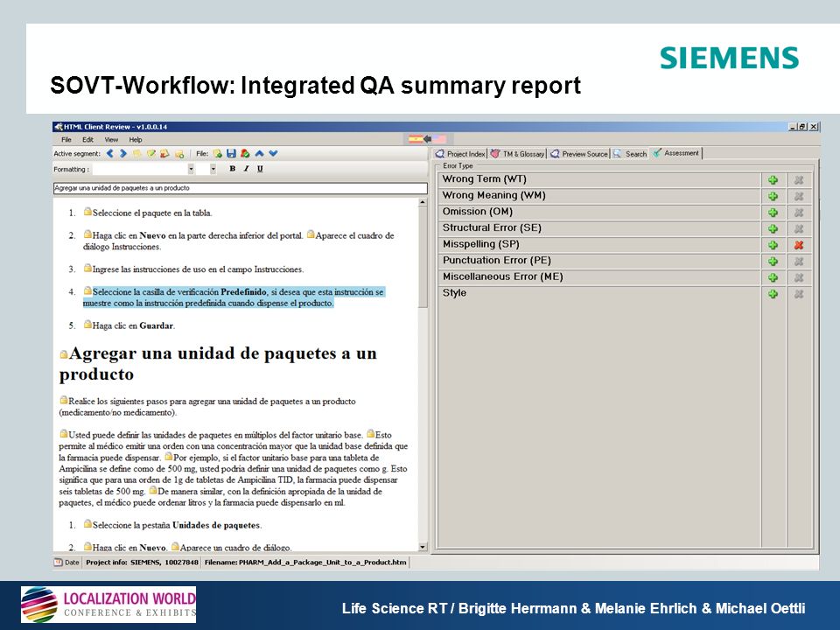Switch to the Preview Source tab
Screen dimensions: 840x630
[578, 154]
